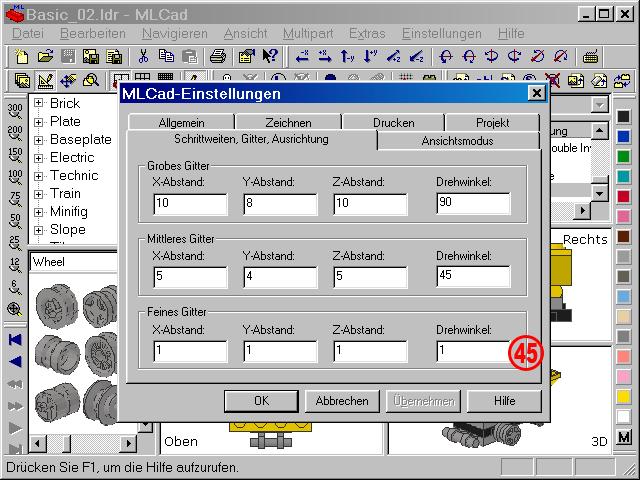Pick the red color swatch
640x480 pixels.
[x=623, y=196]
